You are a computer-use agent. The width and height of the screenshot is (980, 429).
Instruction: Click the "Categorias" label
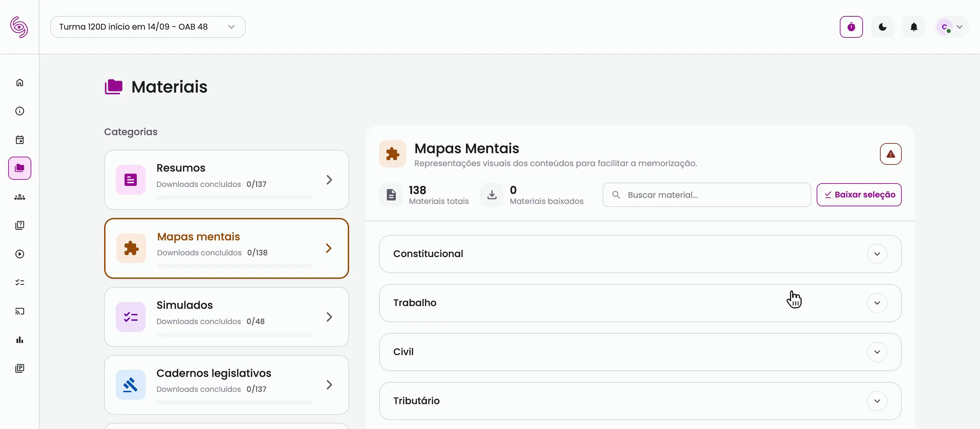(x=130, y=132)
